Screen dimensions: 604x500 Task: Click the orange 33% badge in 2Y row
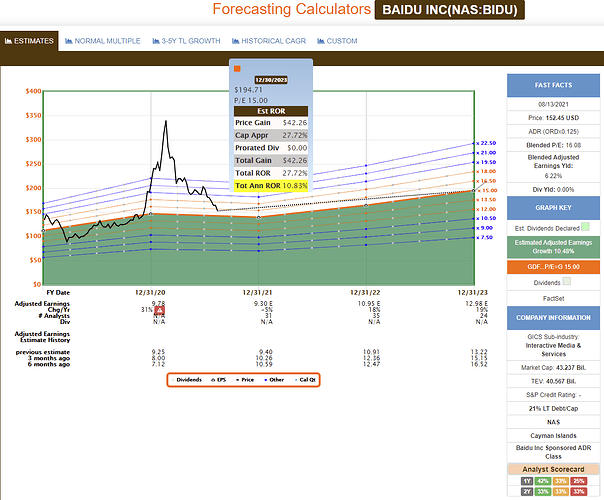coord(560,492)
